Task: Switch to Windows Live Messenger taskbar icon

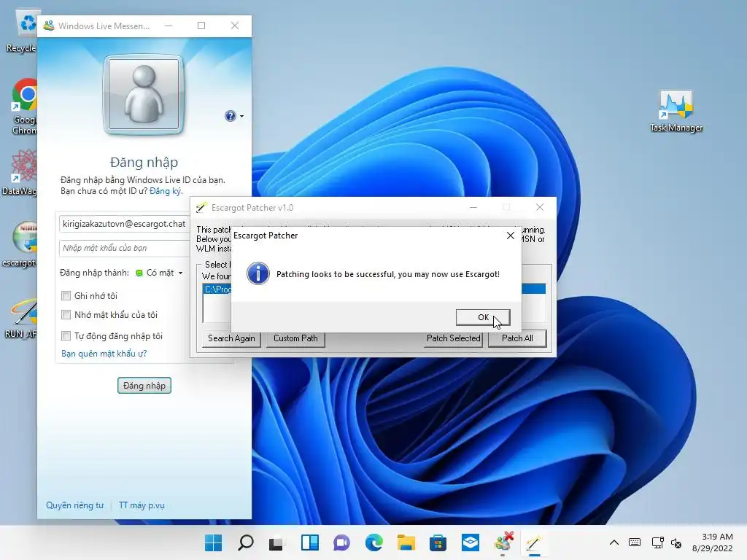Action: click(503, 542)
